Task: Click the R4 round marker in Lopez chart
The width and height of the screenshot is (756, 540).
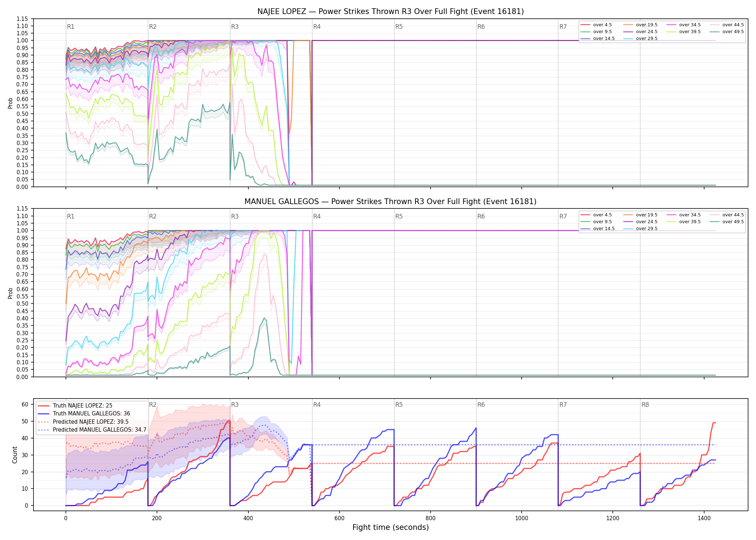Action: pos(317,27)
